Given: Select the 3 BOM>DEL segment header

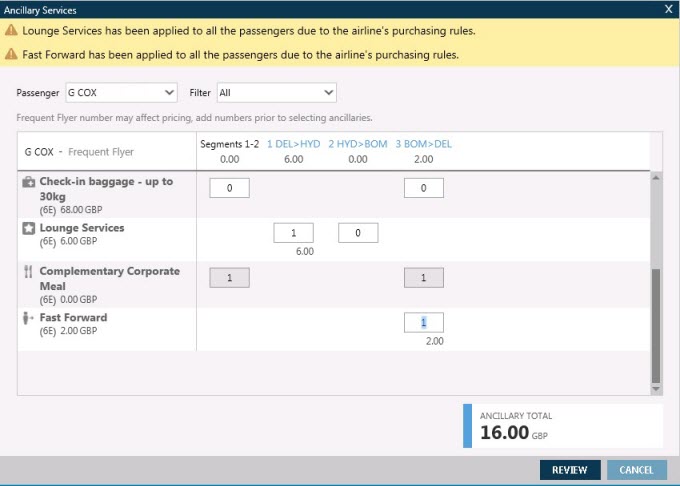Looking at the screenshot, I should (423, 144).
